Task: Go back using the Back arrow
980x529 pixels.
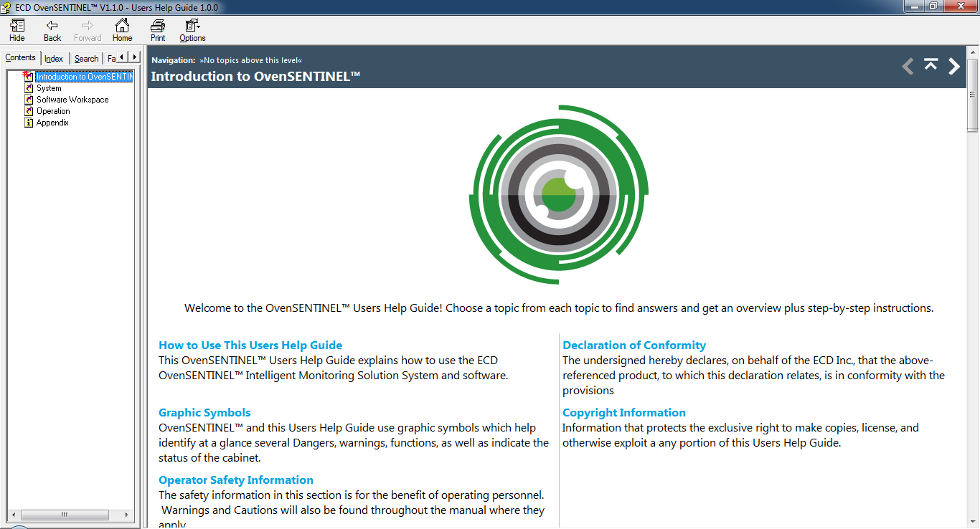Action: tap(52, 30)
